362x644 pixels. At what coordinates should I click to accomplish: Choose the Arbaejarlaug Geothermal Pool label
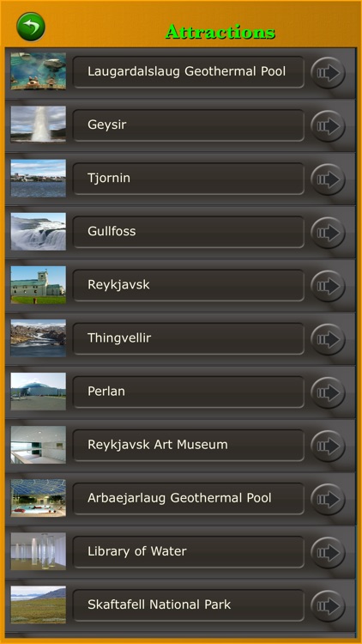point(189,499)
